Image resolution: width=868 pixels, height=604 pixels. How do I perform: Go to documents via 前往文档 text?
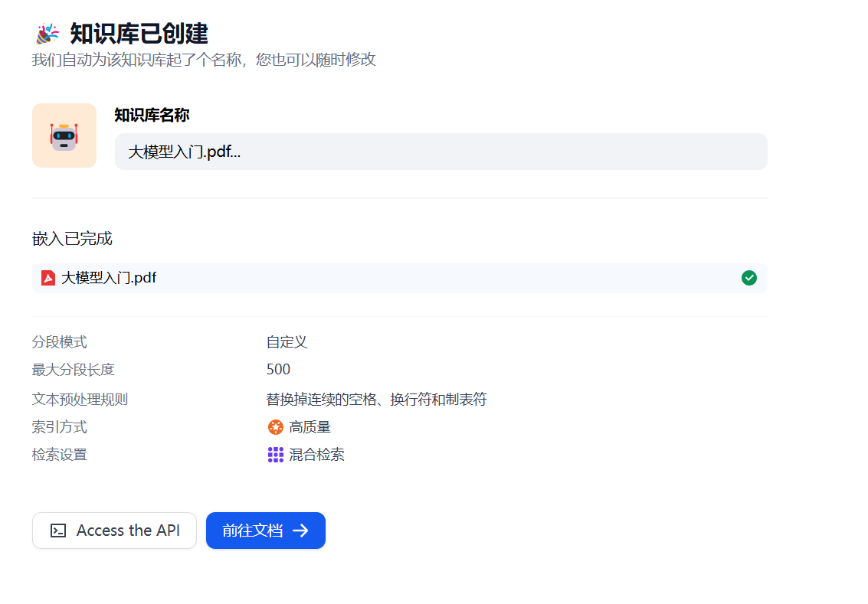tap(252, 531)
